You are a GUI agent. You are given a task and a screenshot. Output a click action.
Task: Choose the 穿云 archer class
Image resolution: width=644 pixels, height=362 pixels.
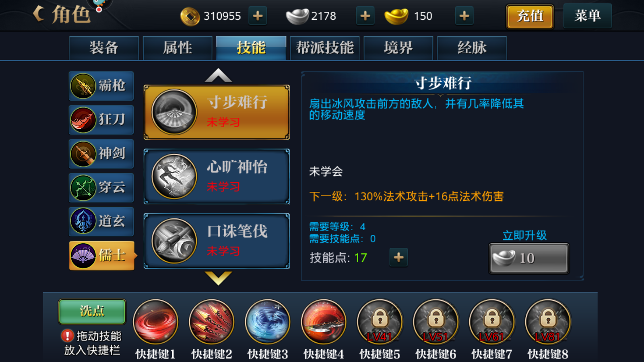tap(101, 187)
